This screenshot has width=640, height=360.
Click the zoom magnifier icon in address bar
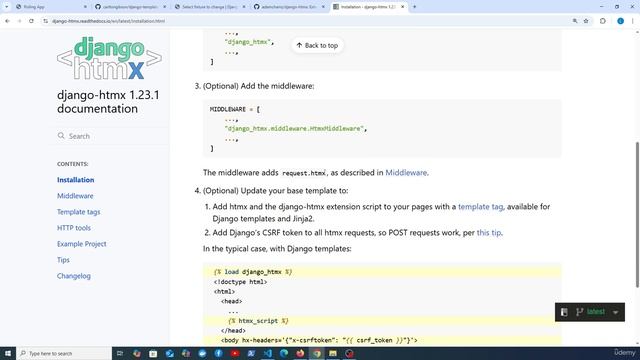[575, 21]
